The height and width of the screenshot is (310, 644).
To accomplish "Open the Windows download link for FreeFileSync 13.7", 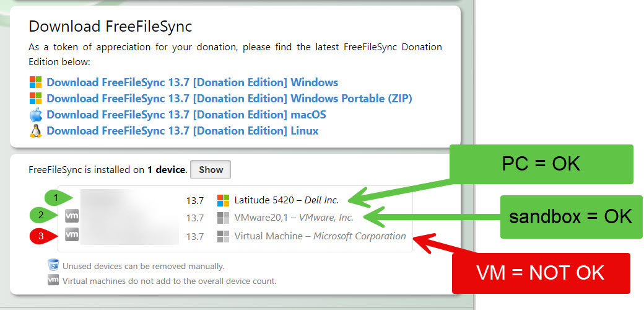I will (192, 82).
